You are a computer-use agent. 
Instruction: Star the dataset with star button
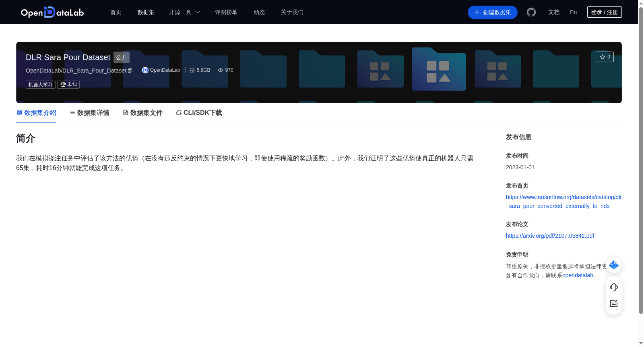[x=605, y=57]
